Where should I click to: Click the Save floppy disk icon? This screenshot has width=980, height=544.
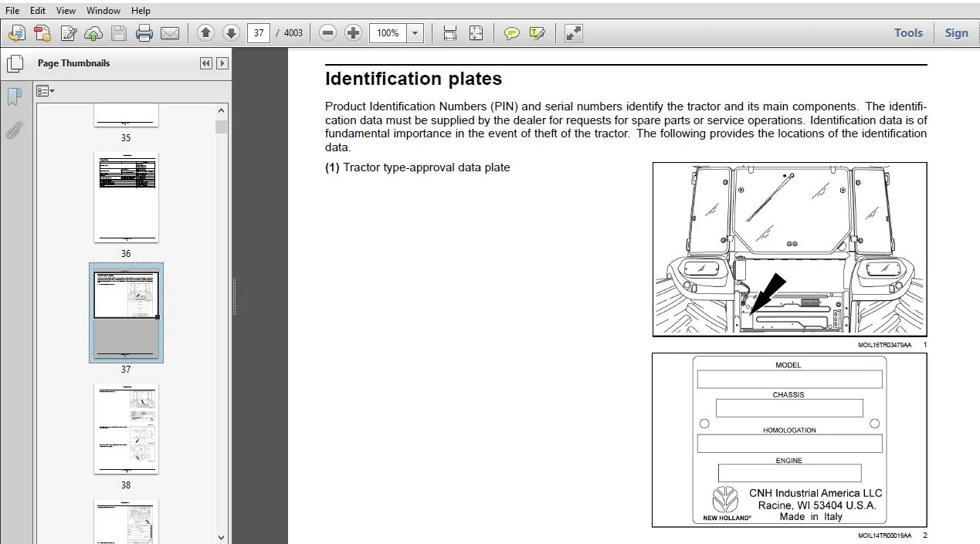(x=119, y=33)
